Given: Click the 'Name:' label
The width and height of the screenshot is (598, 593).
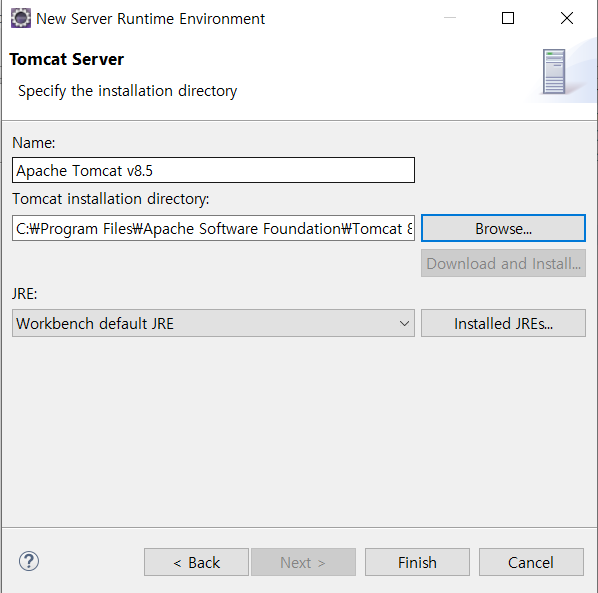Looking at the screenshot, I should [34, 143].
